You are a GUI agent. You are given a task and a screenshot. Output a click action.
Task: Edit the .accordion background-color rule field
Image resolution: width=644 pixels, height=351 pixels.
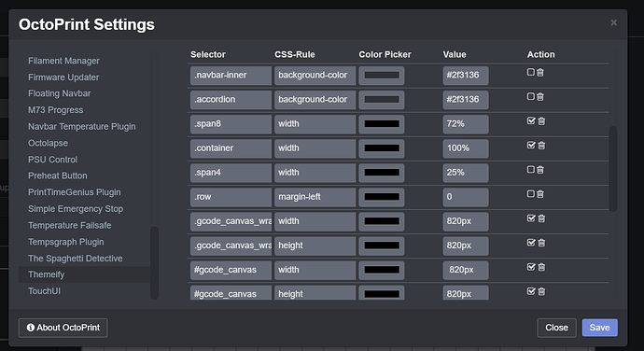pyautogui.click(x=315, y=100)
